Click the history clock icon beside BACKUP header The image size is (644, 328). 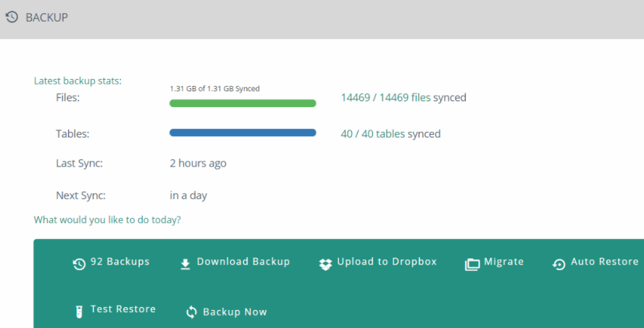pyautogui.click(x=12, y=17)
